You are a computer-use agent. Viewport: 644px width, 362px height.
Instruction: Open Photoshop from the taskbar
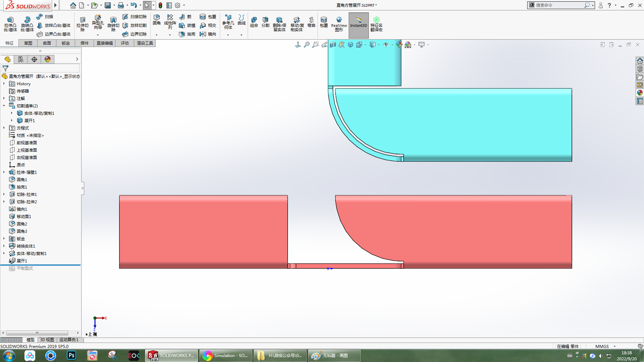pyautogui.click(x=71, y=356)
